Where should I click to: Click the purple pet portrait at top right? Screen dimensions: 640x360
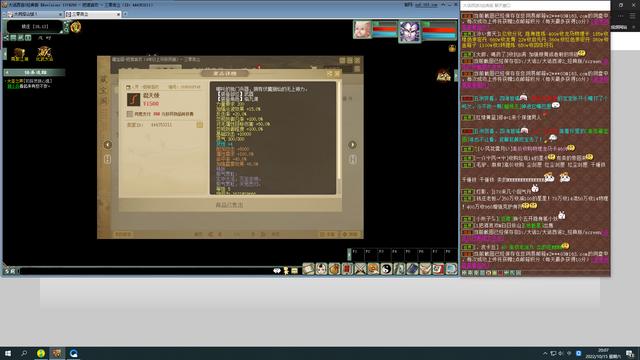tap(409, 31)
